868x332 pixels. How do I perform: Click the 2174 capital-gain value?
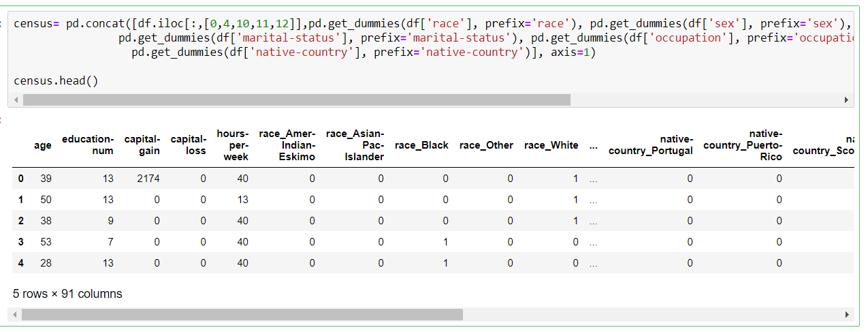click(x=148, y=179)
